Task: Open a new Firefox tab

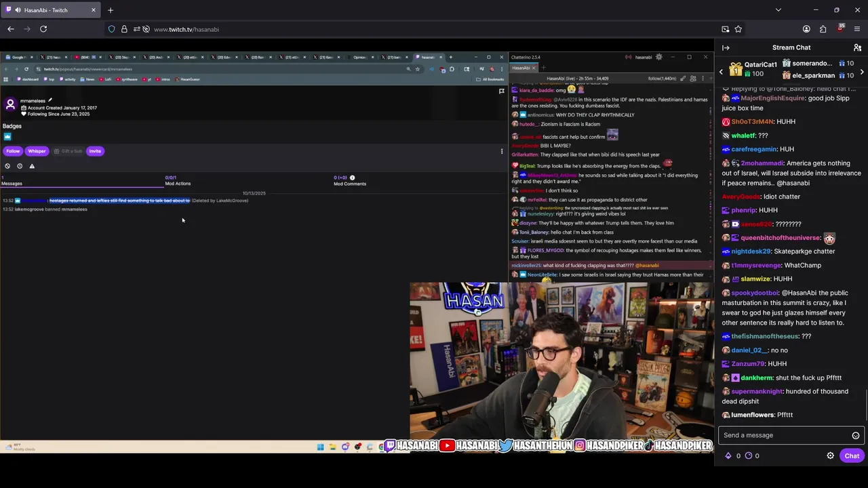Action: click(110, 10)
